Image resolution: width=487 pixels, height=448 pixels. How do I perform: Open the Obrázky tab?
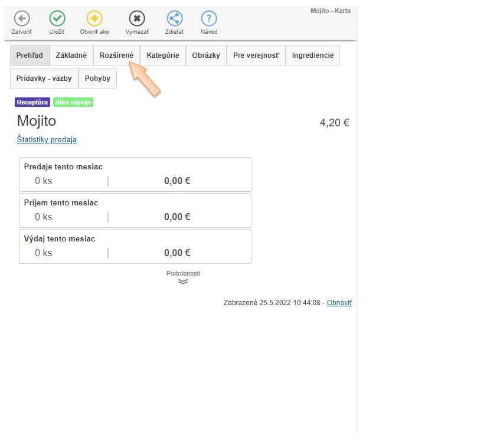(206, 55)
